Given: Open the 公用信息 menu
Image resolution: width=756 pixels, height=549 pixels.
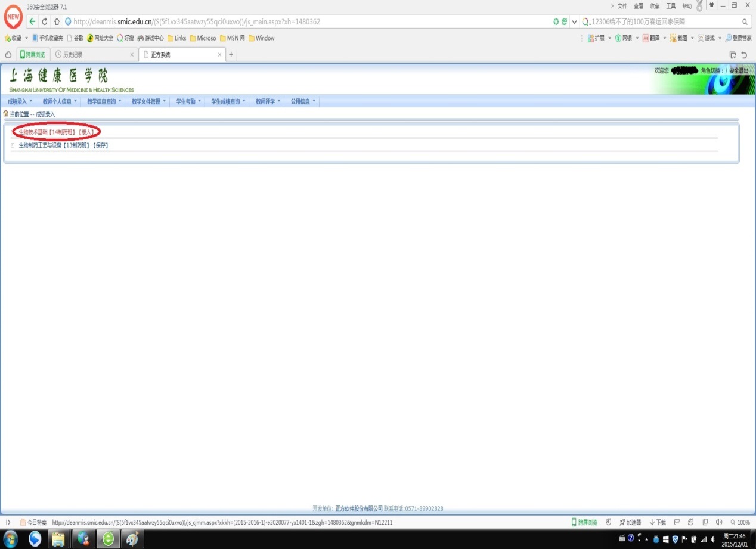Looking at the screenshot, I should click(303, 101).
